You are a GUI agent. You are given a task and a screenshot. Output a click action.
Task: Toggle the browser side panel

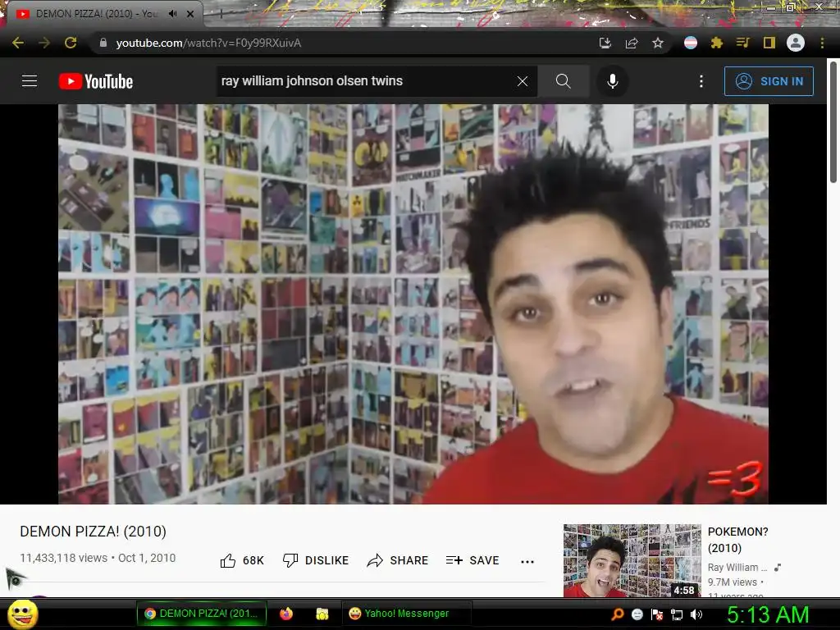pyautogui.click(x=769, y=43)
